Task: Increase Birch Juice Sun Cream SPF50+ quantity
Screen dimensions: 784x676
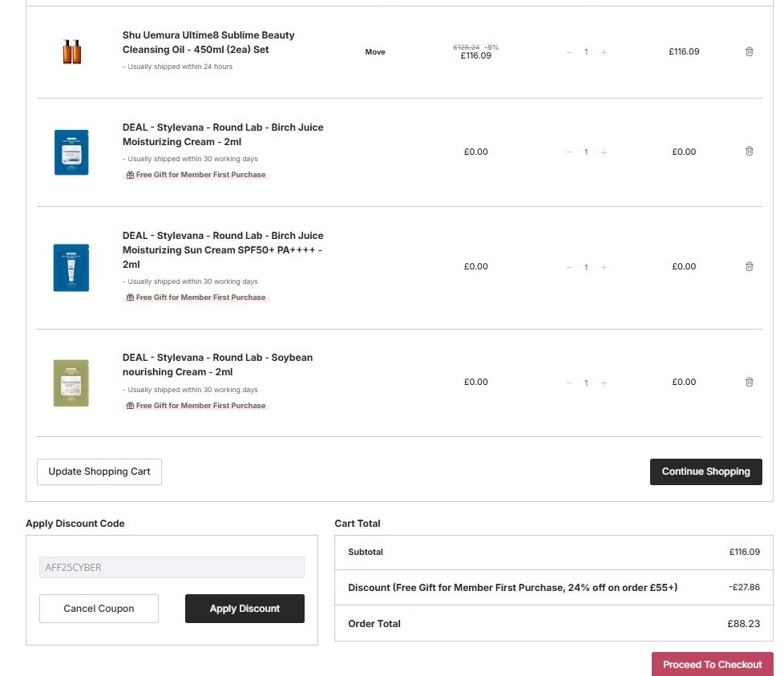Action: 604,267
